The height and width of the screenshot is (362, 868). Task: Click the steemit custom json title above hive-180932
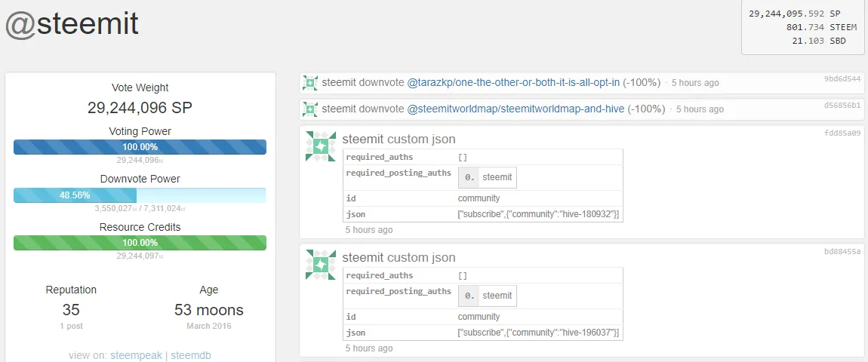tap(399, 139)
